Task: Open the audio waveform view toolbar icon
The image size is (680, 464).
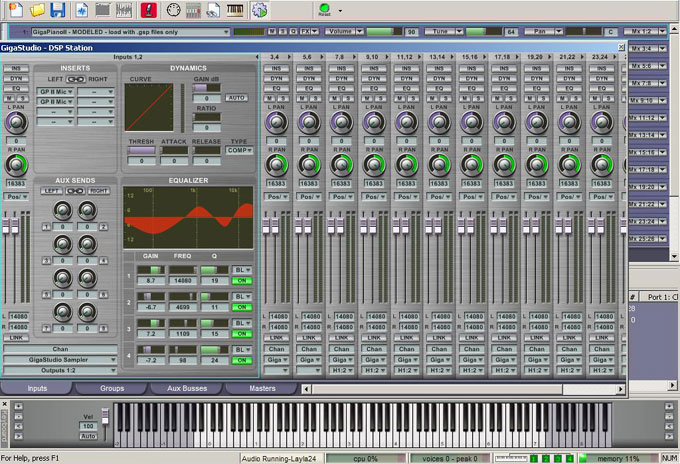Action: [124, 10]
